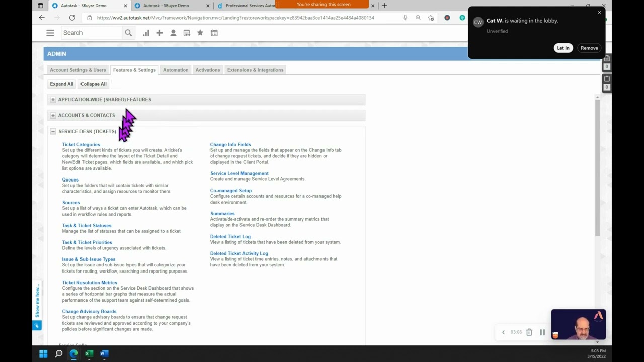The image size is (644, 362).
Task: Open Service Level Management link
Action: pyautogui.click(x=239, y=173)
